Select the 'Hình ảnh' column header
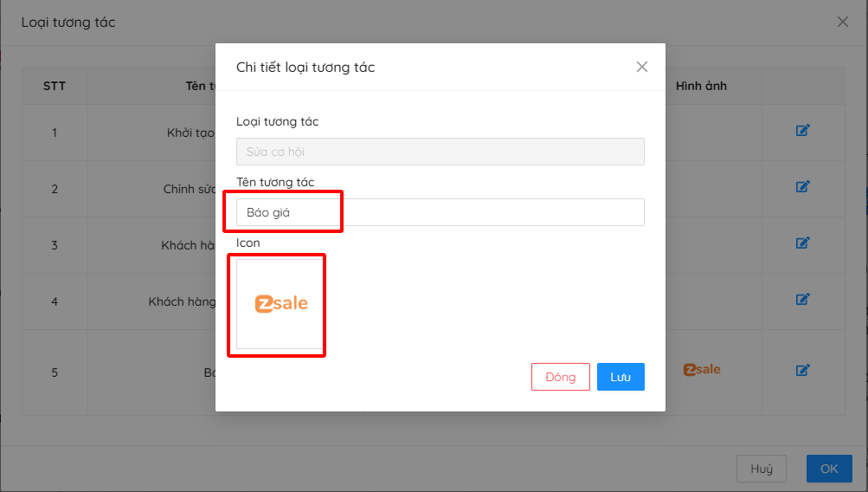The height and width of the screenshot is (492, 868). tap(701, 86)
